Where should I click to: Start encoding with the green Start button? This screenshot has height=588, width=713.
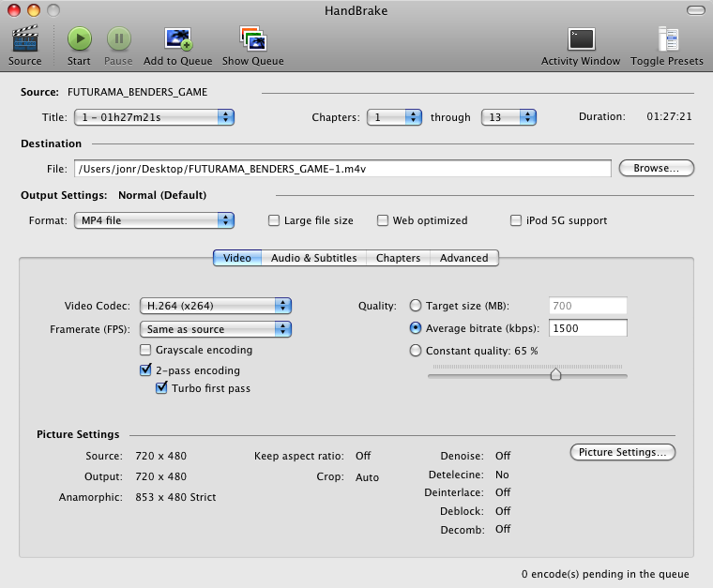[79, 39]
